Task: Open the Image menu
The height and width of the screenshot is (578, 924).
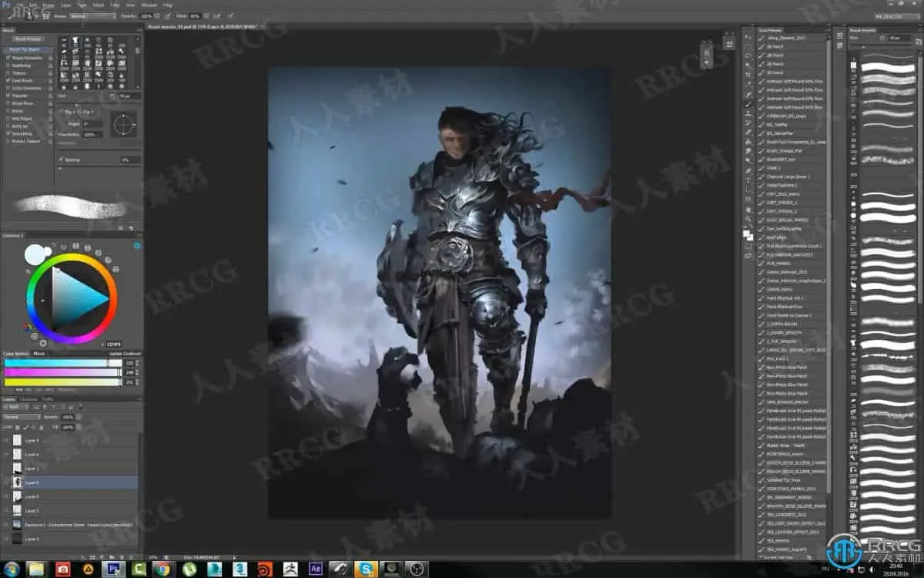Action: (x=48, y=5)
